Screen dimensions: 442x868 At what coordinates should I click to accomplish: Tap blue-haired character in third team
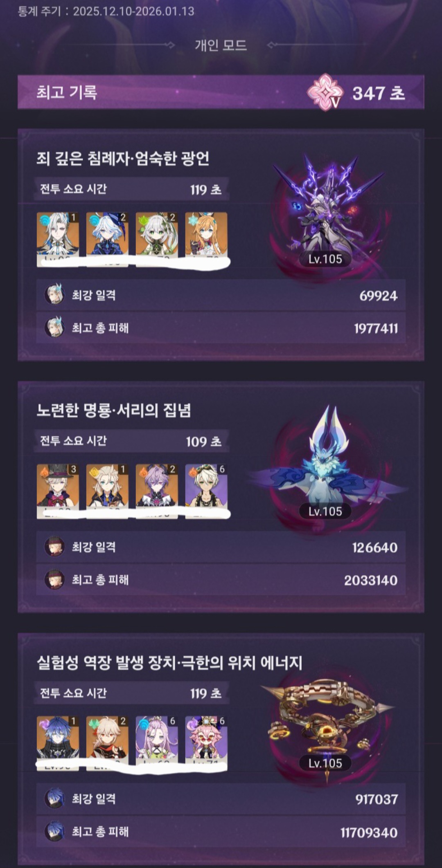[58, 743]
